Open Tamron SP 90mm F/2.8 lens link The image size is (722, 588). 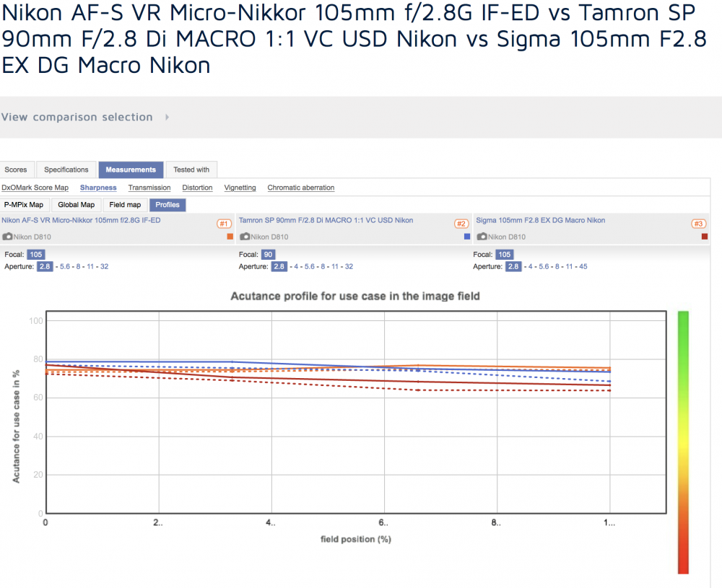click(326, 220)
